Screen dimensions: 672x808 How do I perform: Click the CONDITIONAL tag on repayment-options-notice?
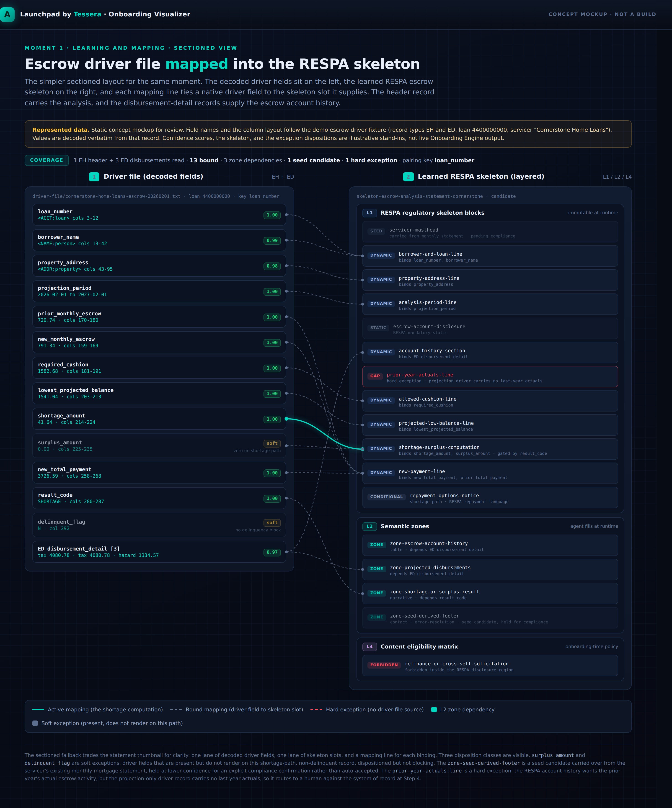386,497
